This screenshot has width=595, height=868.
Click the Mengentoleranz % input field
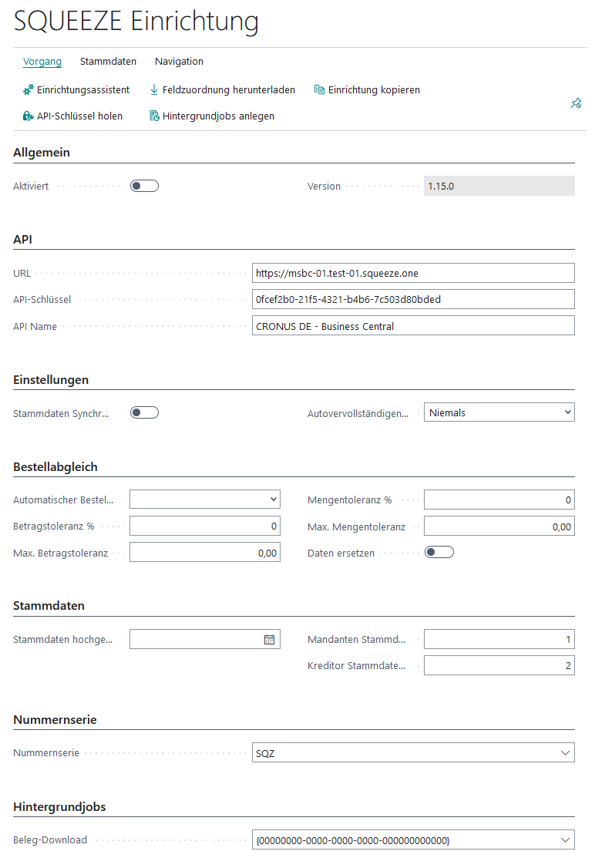pos(499,500)
